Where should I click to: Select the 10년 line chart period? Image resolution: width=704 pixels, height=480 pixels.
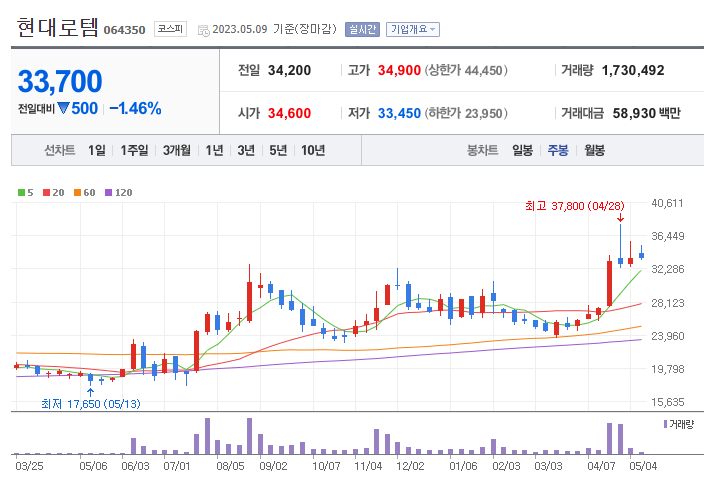(x=313, y=150)
